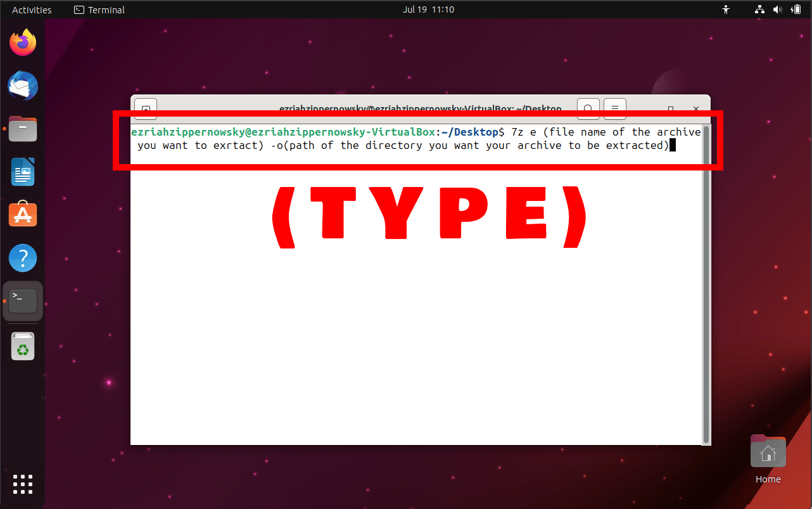Open the Trash from the dock

tap(23, 346)
